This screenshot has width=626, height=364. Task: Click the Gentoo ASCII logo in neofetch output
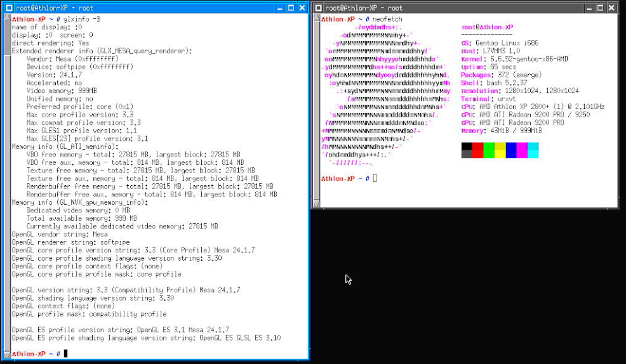tap(385, 95)
